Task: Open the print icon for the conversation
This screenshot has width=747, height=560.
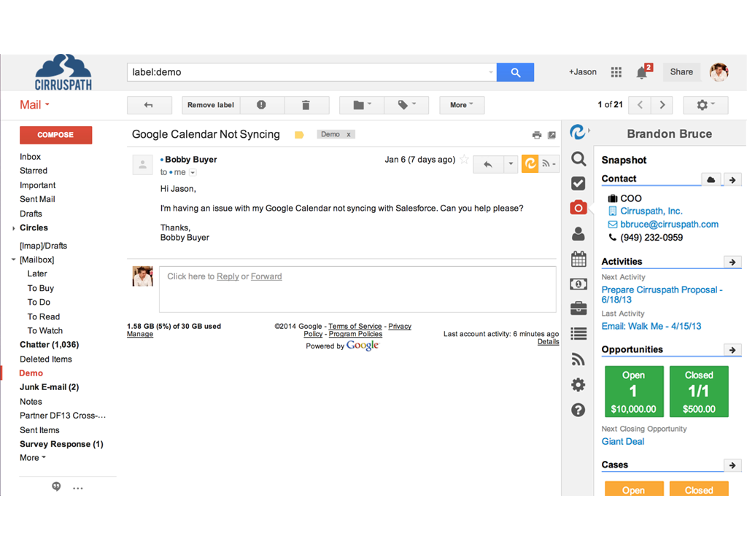Action: (x=537, y=134)
